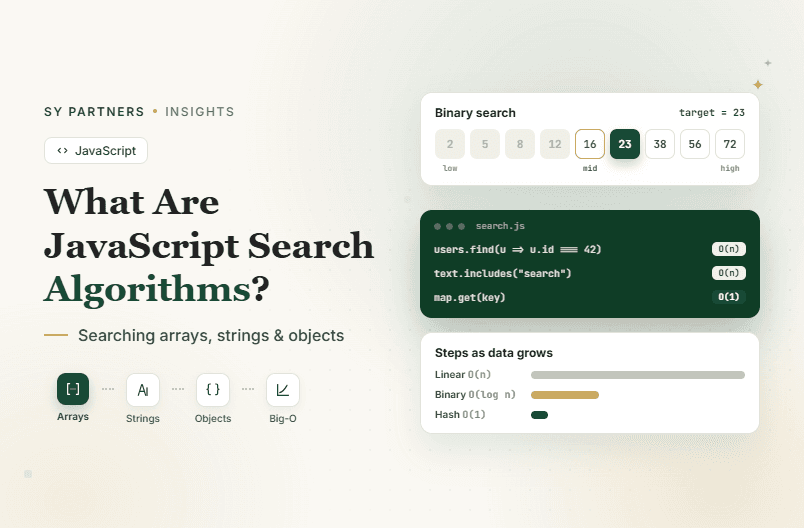This screenshot has width=804, height=528.
Task: Click the 'text.includes("search")' code line
Action: click(x=502, y=273)
